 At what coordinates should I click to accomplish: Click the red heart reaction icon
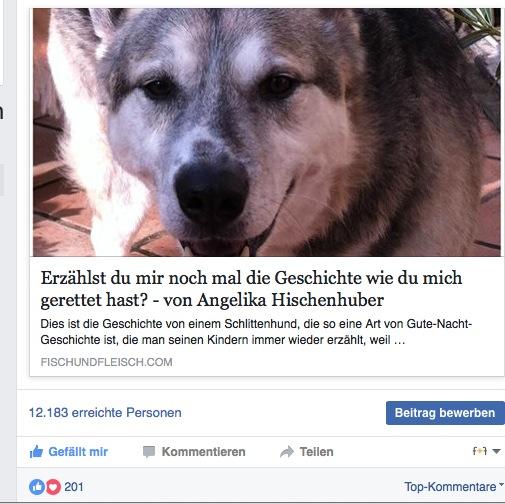click(53, 487)
